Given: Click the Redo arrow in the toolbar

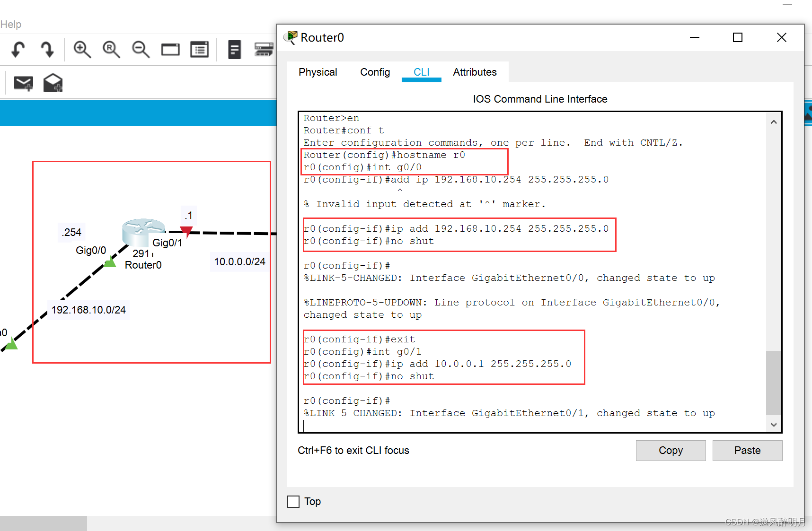Looking at the screenshot, I should (47, 50).
